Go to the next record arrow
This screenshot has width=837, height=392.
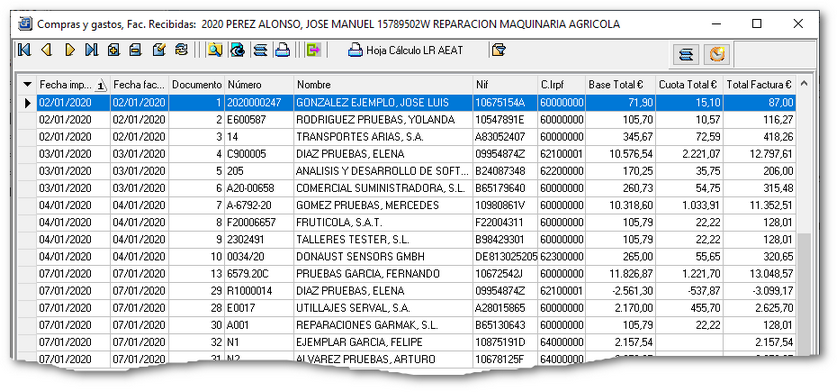pos(69,50)
